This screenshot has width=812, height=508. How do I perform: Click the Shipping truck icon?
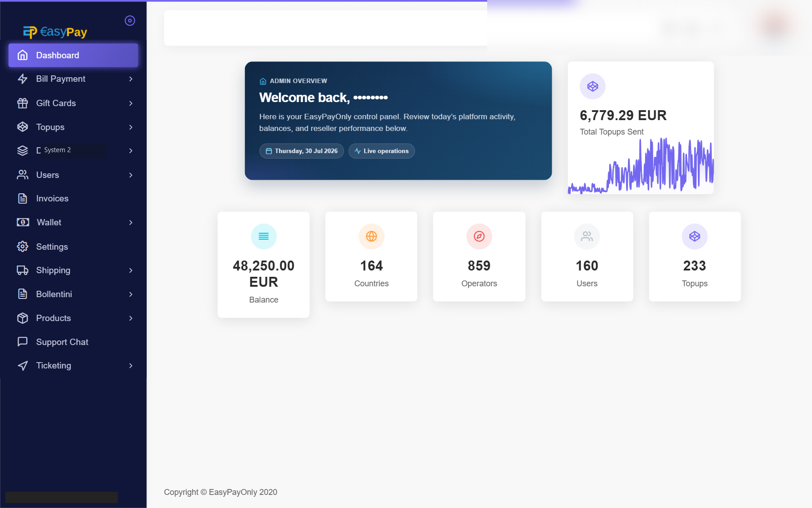tap(23, 270)
